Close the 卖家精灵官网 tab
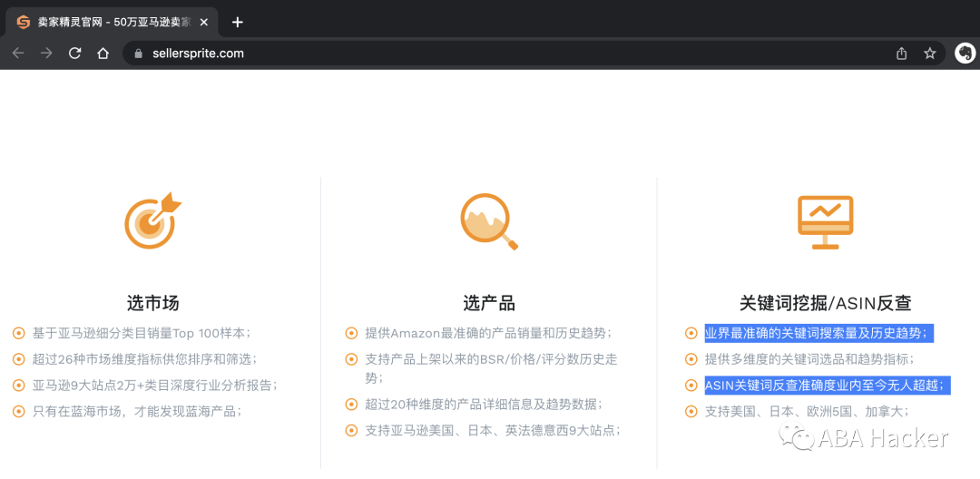This screenshot has height=479, width=980. pyautogui.click(x=204, y=23)
